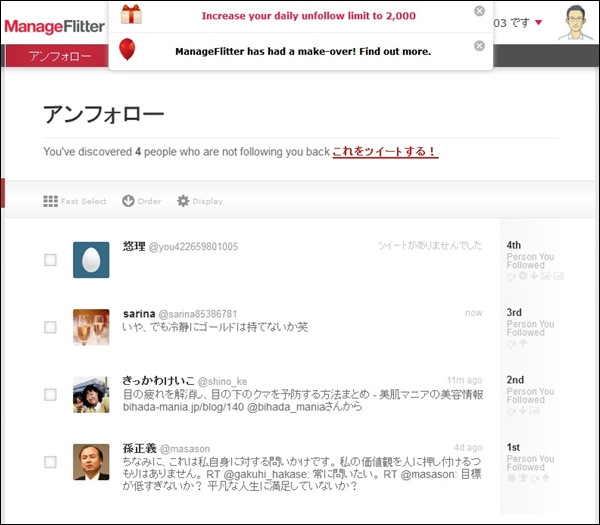Click the これをツイートする！ link
Screen dimensions: 600x525
point(385,152)
